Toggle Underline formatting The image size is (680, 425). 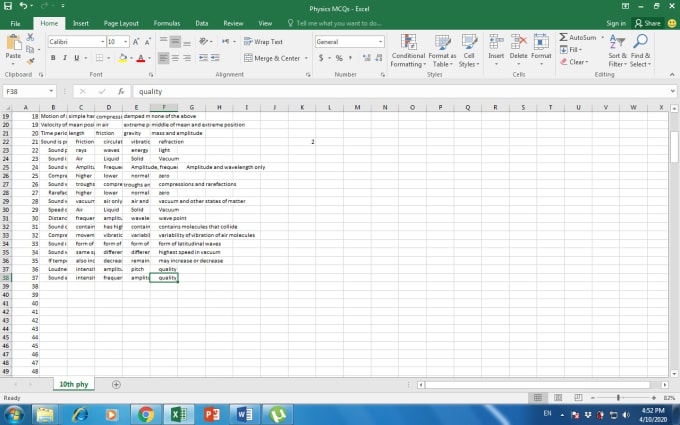click(x=76, y=58)
